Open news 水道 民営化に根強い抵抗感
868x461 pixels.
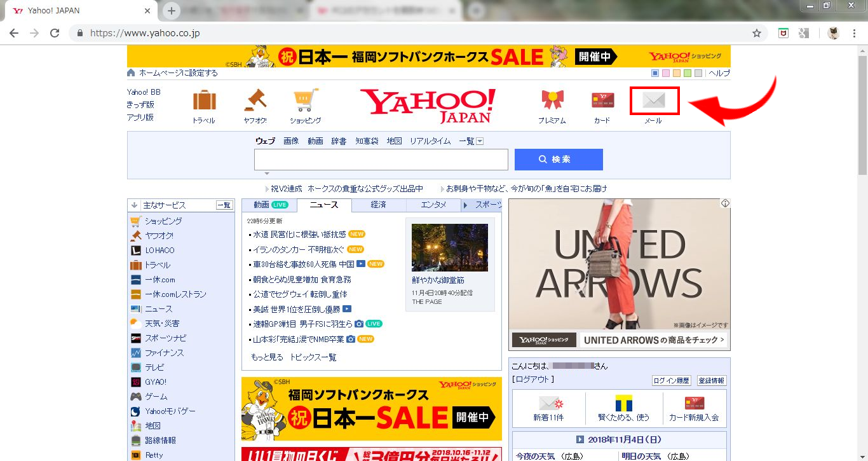300,235
